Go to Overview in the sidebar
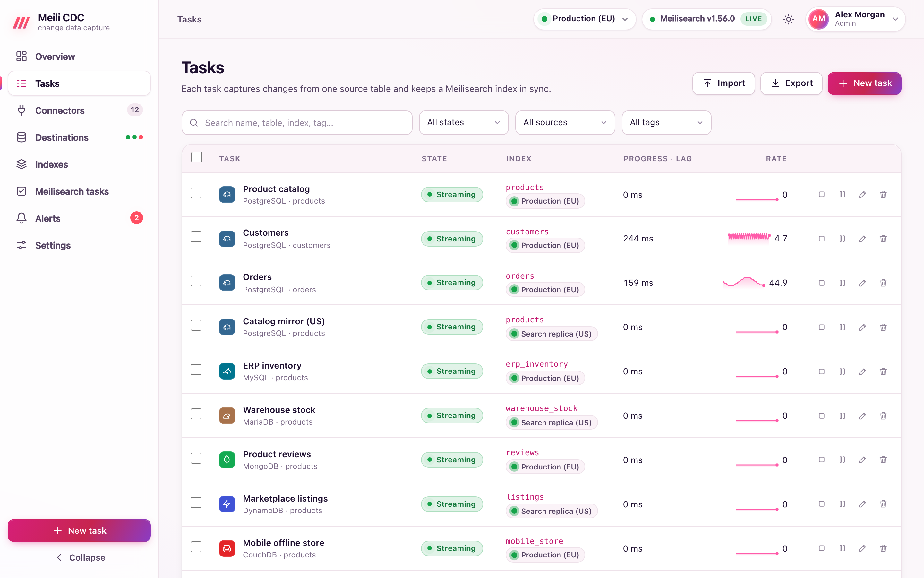Viewport: 924px width, 578px height. point(79,57)
